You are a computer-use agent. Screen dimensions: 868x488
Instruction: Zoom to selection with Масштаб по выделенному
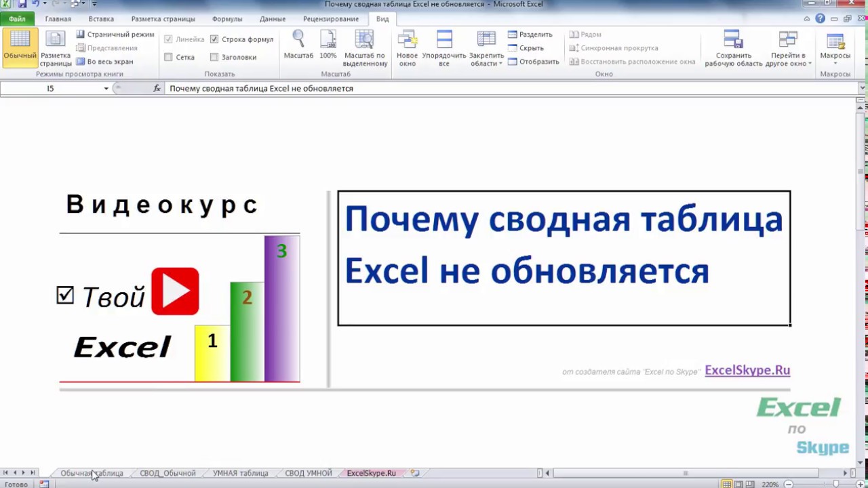[x=365, y=47]
